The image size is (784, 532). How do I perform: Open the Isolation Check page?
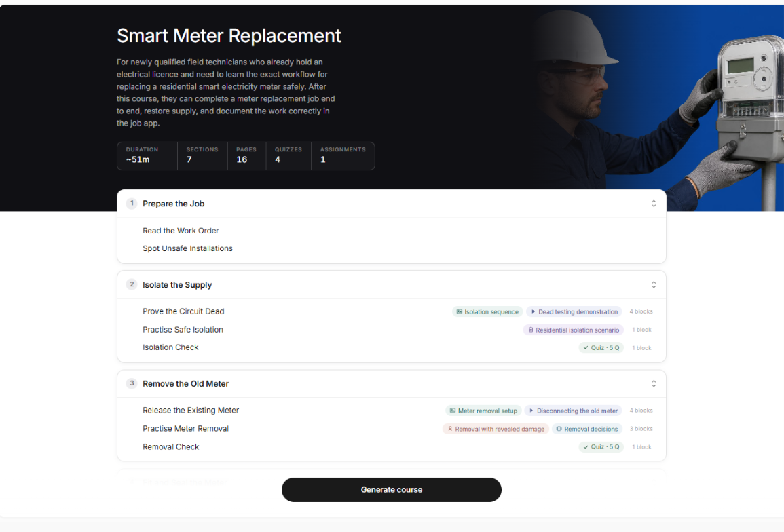pos(170,347)
